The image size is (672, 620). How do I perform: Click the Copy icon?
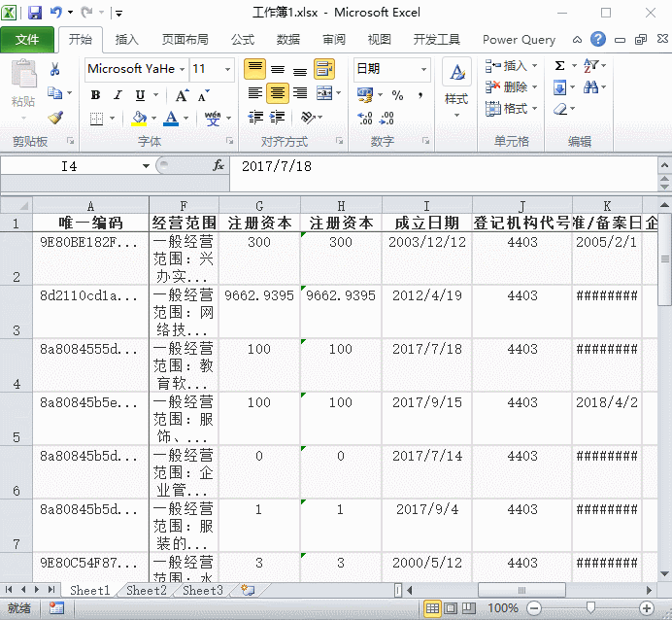54,92
